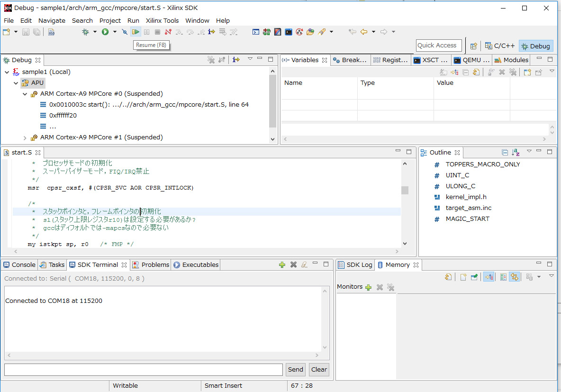Toggle Instruction Stepping Mode in Debug view
Image resolution: width=561 pixels, height=392 pixels.
click(236, 60)
